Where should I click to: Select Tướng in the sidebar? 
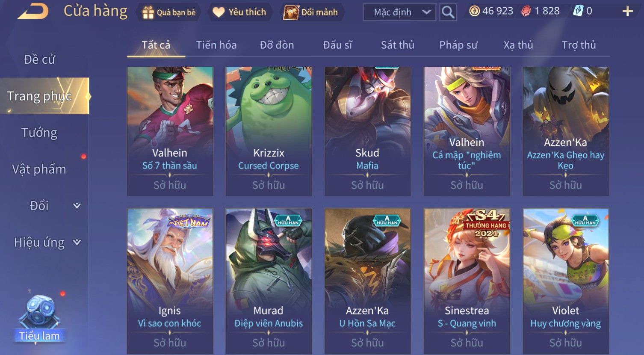pos(39,133)
